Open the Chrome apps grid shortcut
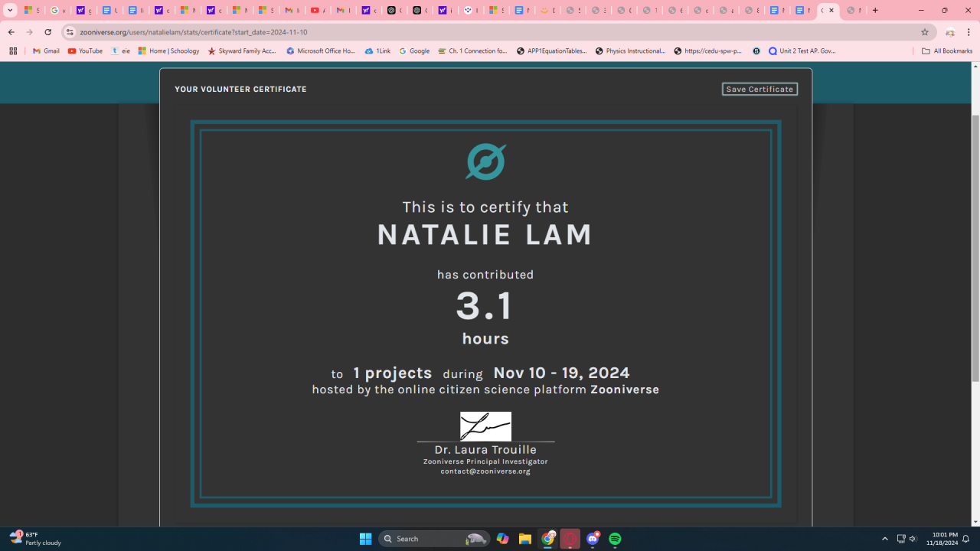Screen dimensions: 980x551 coord(13,51)
